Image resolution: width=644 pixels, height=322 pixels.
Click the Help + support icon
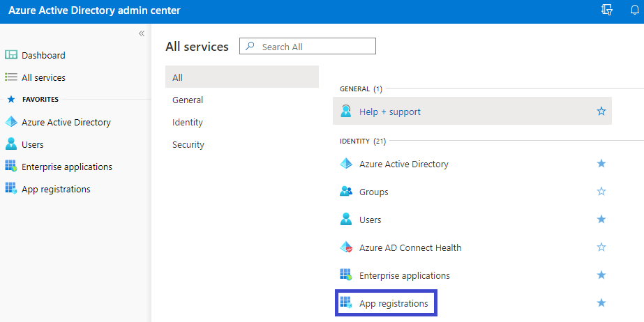tap(346, 112)
